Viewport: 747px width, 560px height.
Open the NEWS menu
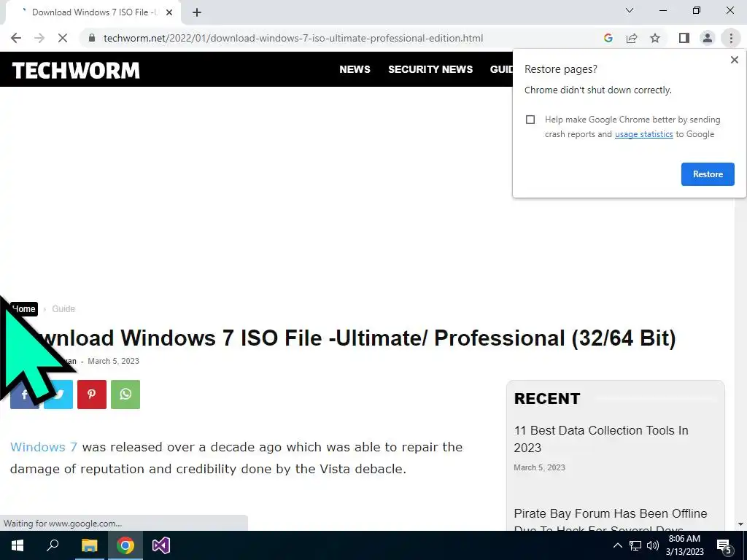[355, 69]
